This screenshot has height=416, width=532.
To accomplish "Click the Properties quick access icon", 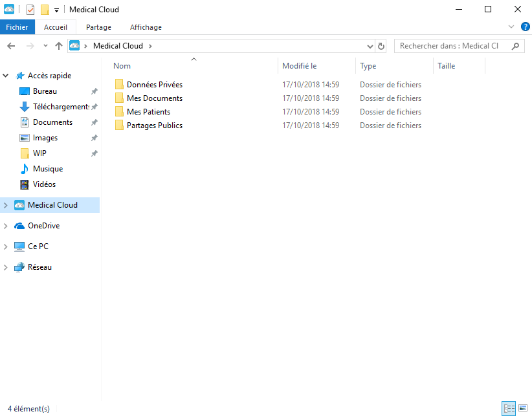I will (x=30, y=10).
